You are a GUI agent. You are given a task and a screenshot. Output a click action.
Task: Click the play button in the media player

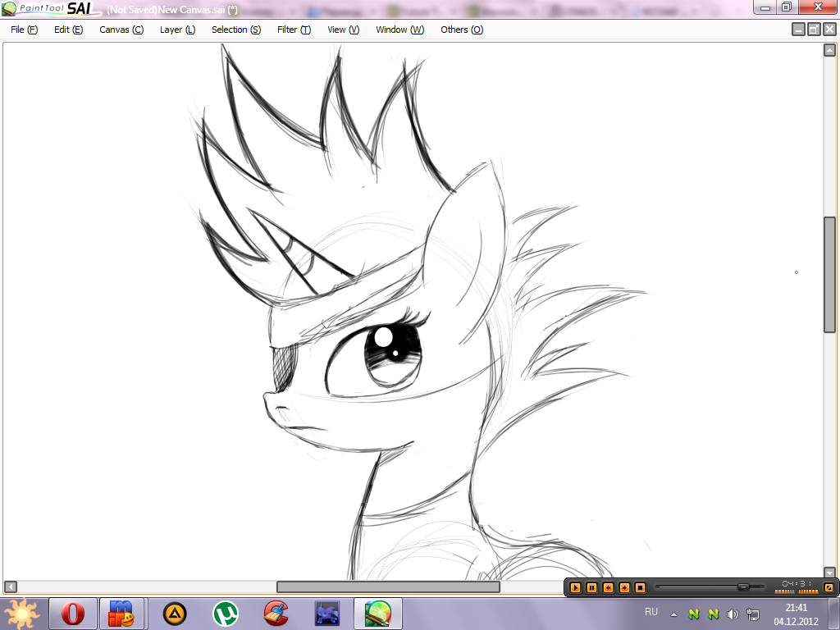click(575, 587)
